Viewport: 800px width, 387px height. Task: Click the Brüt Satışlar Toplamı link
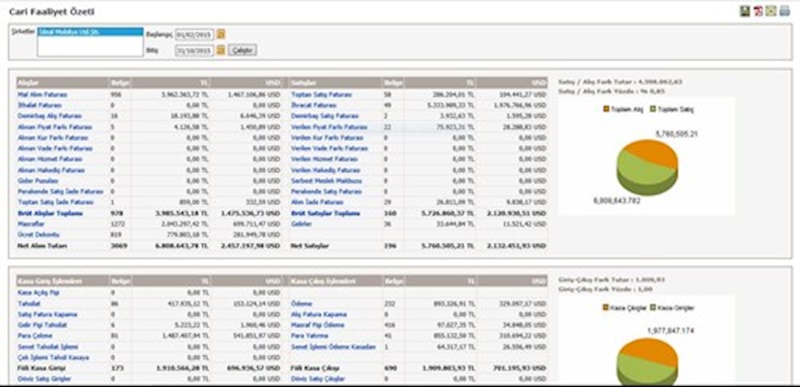[326, 213]
